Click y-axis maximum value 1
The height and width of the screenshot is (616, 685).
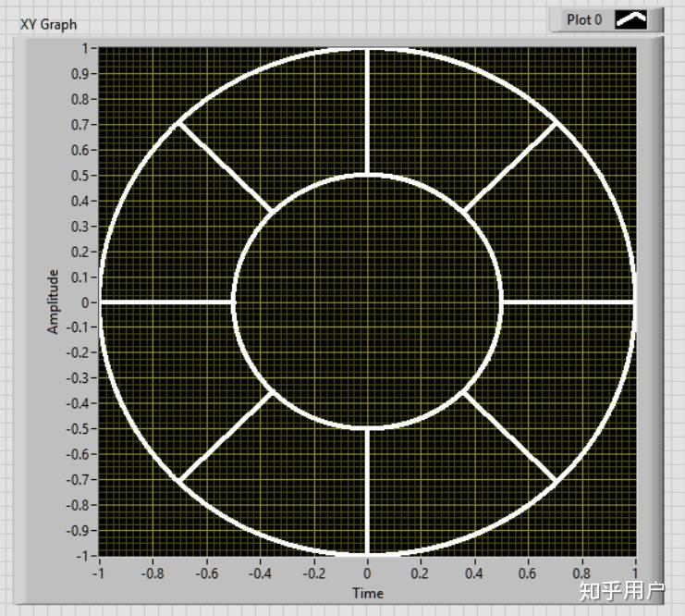pyautogui.click(x=85, y=48)
